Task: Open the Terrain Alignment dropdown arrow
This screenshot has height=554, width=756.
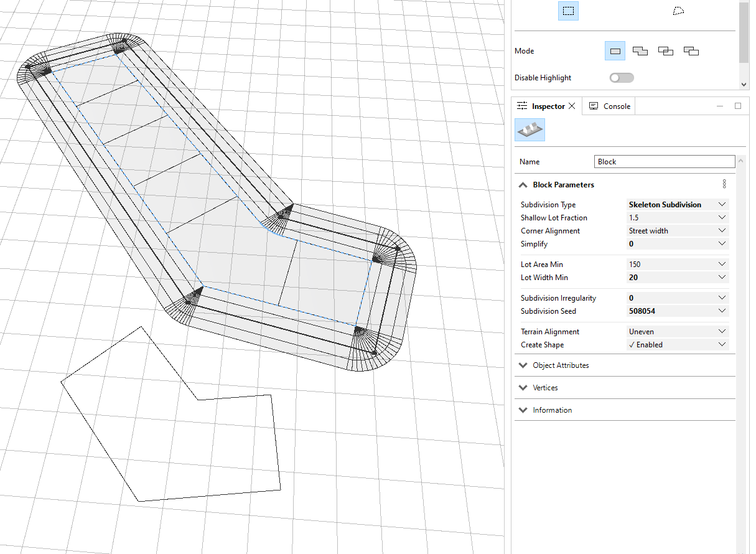Action: [722, 331]
